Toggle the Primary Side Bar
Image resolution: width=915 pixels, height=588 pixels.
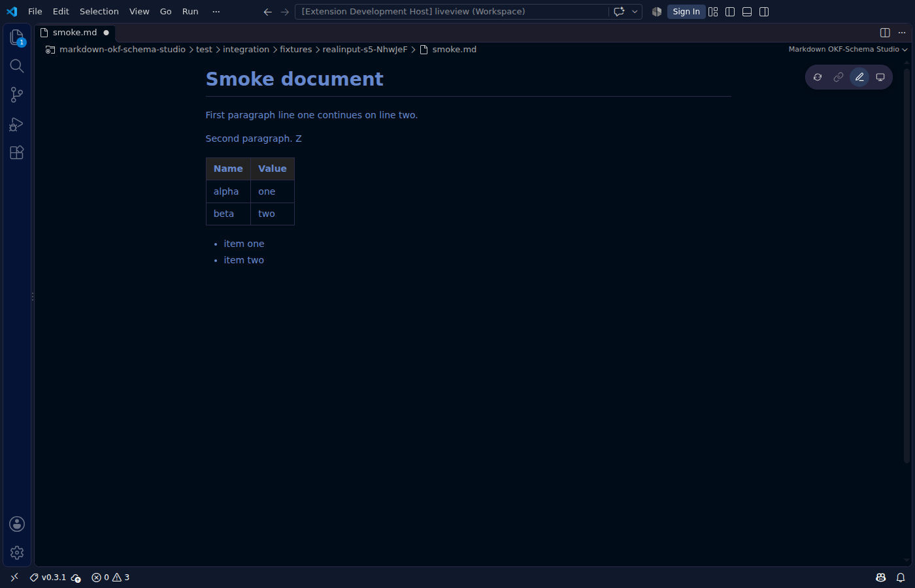point(730,12)
